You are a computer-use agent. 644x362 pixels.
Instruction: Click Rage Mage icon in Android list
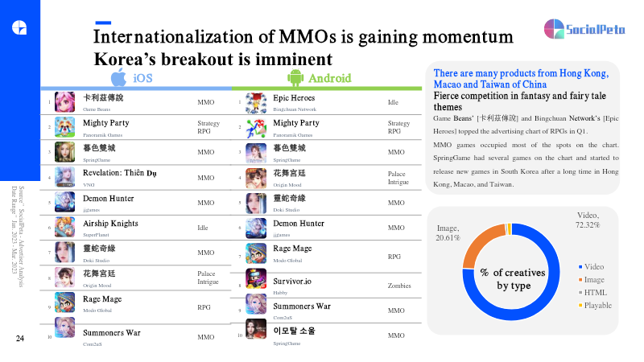[256, 254]
